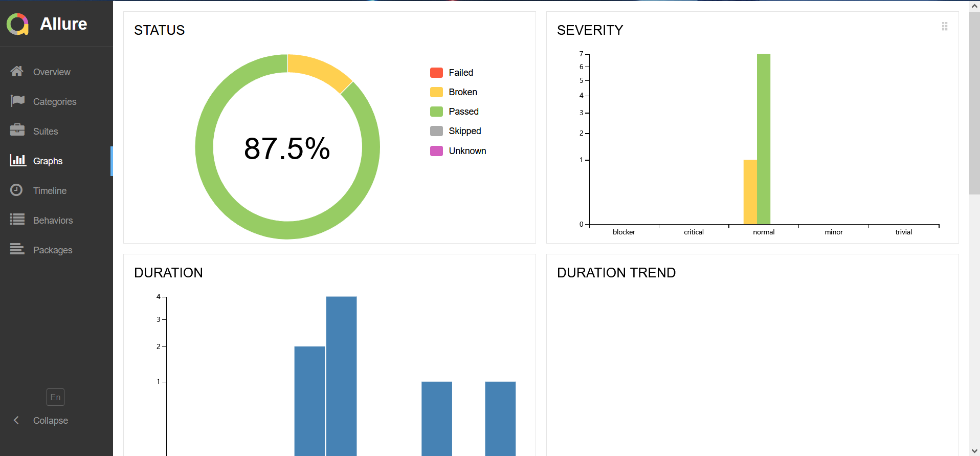Click the Allure logo icon

pyautogui.click(x=17, y=24)
